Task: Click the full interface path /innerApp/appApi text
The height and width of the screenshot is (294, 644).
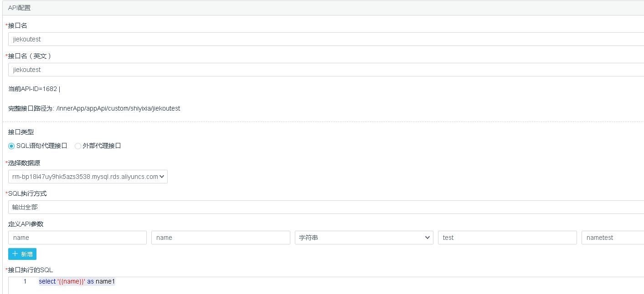Action: tap(118, 109)
